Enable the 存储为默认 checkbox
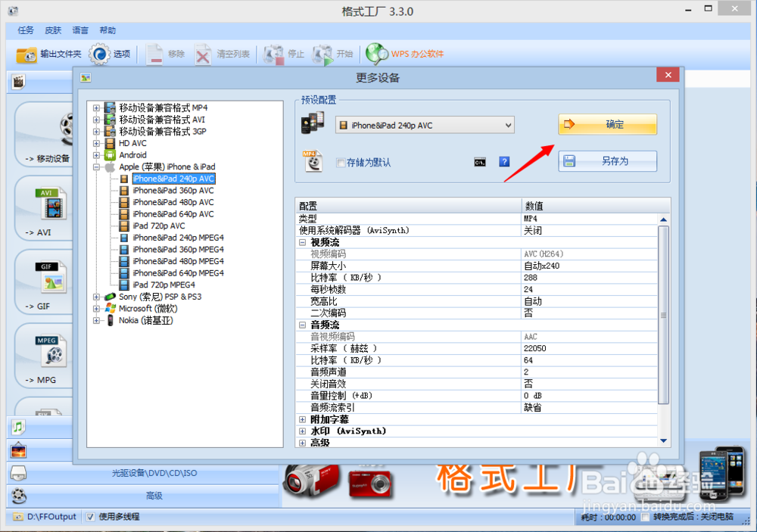 coord(341,163)
